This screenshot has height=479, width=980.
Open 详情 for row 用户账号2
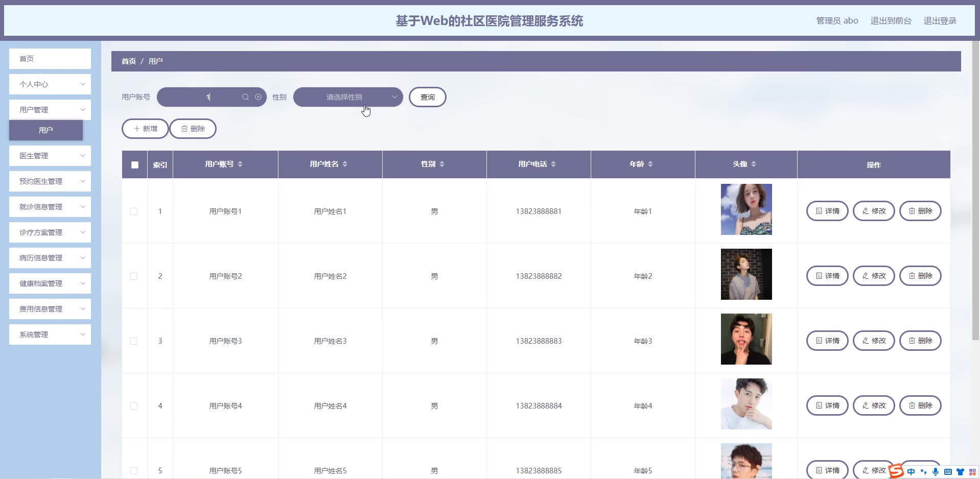pos(827,276)
